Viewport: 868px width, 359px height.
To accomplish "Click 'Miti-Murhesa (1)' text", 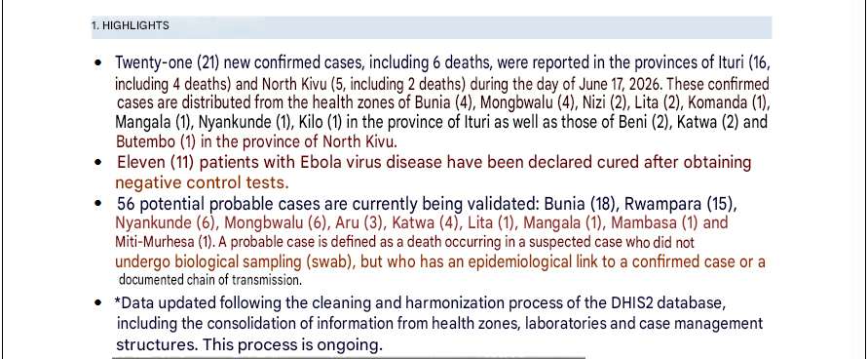I will (x=164, y=243).
